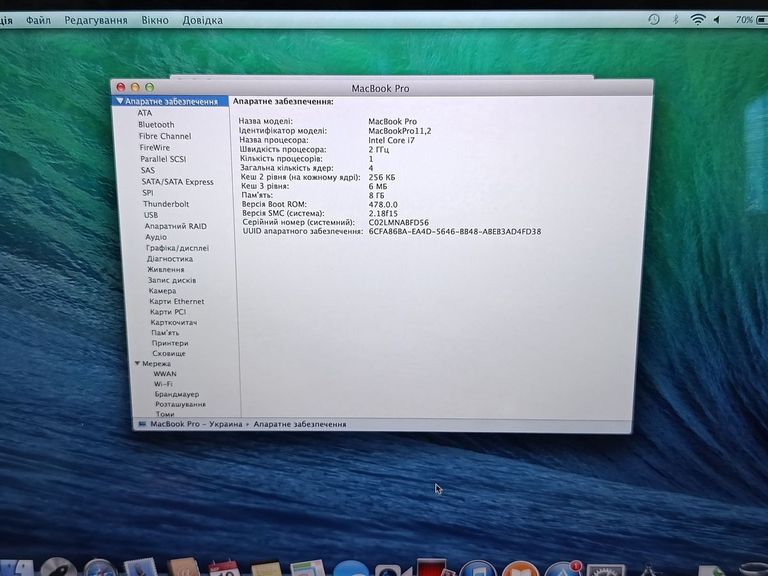The width and height of the screenshot is (768, 576).
Task: Select Сховище sidebar item
Action: point(169,353)
